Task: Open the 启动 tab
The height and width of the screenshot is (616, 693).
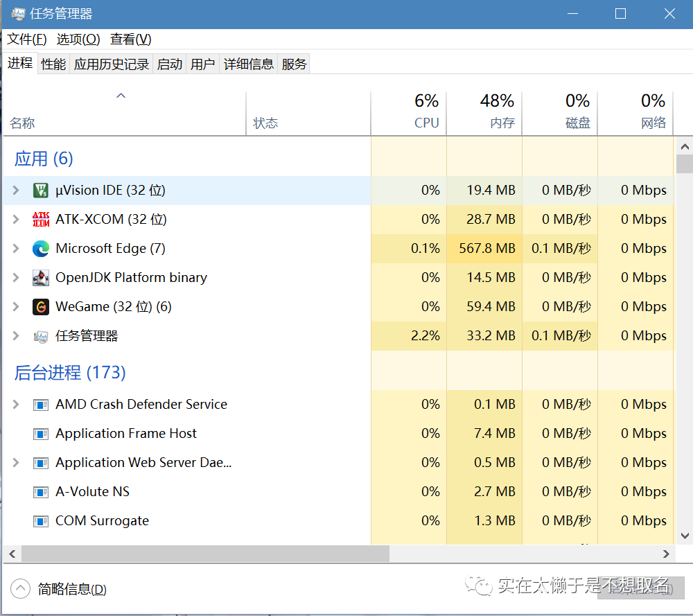Action: coord(170,64)
